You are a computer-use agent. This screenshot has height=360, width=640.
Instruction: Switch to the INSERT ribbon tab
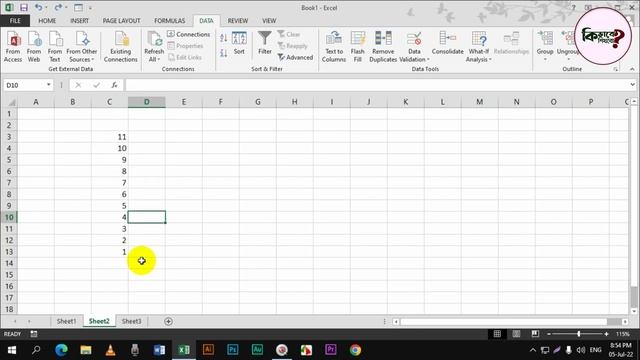tap(79, 21)
